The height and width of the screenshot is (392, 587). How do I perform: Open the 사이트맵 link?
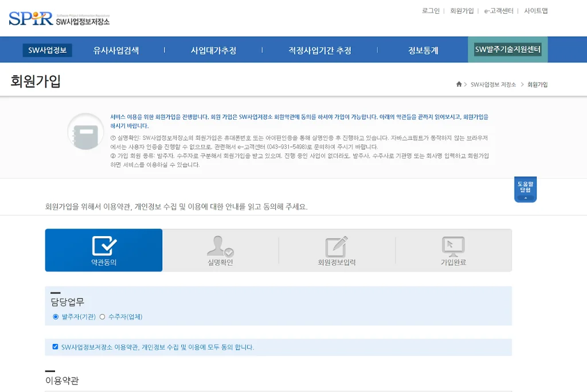click(x=536, y=11)
